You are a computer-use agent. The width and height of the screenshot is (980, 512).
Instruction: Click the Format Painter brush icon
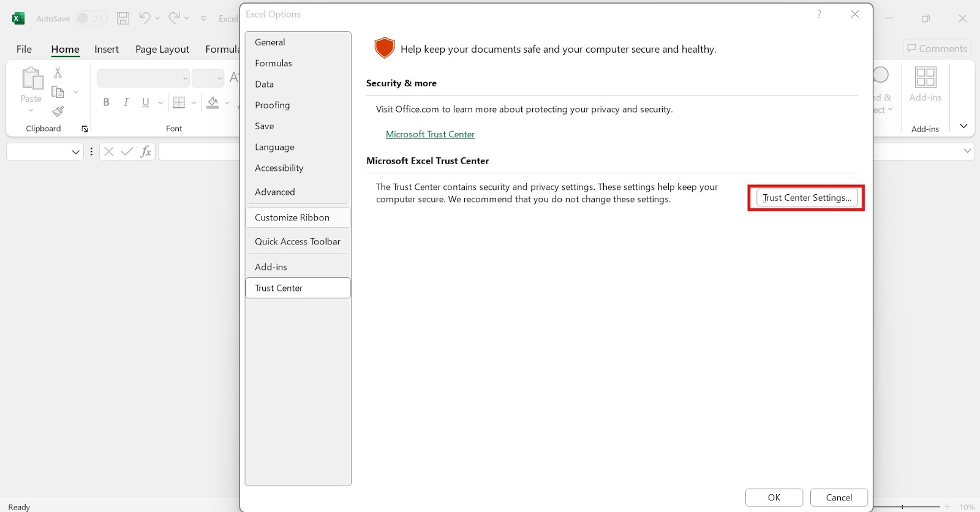point(58,111)
